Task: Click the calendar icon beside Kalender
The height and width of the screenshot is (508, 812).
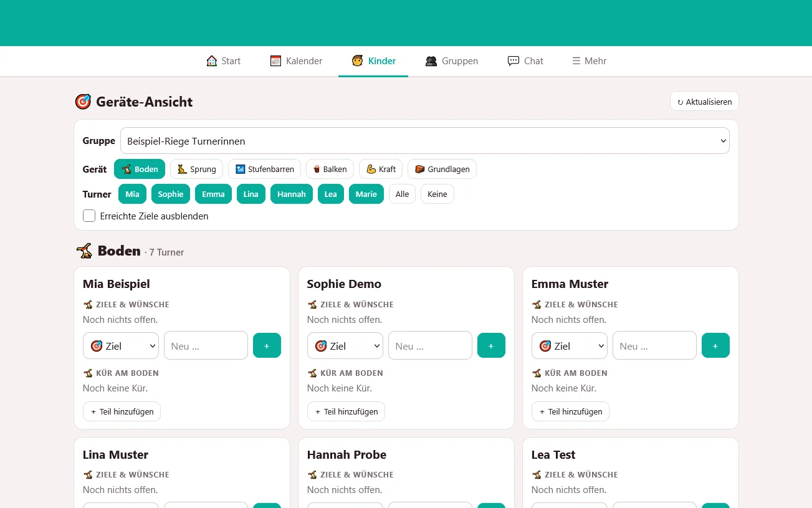Action: point(275,61)
